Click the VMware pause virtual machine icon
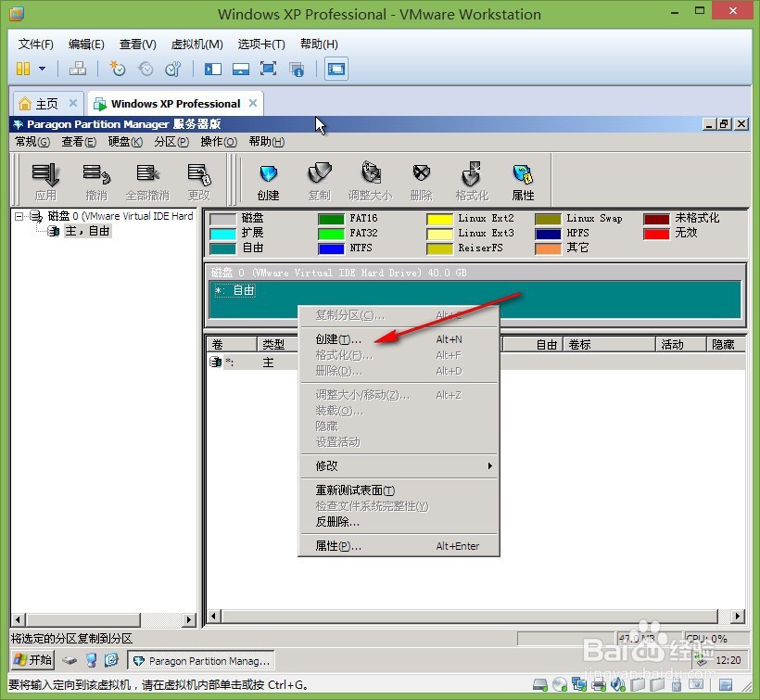The width and height of the screenshot is (760, 700). 23,69
